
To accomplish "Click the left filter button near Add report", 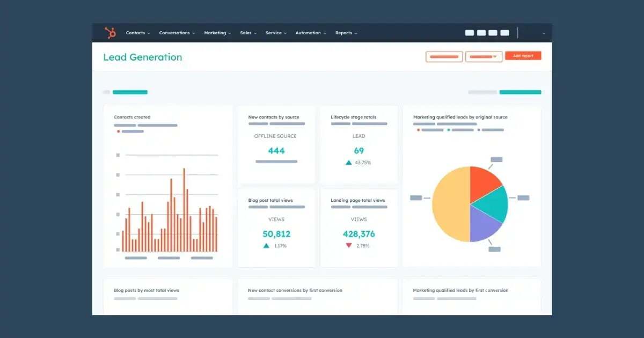I will (444, 56).
